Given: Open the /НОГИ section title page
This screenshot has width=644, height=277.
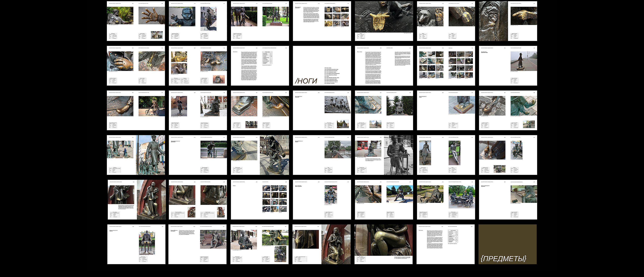Looking at the screenshot, I should pos(322,66).
